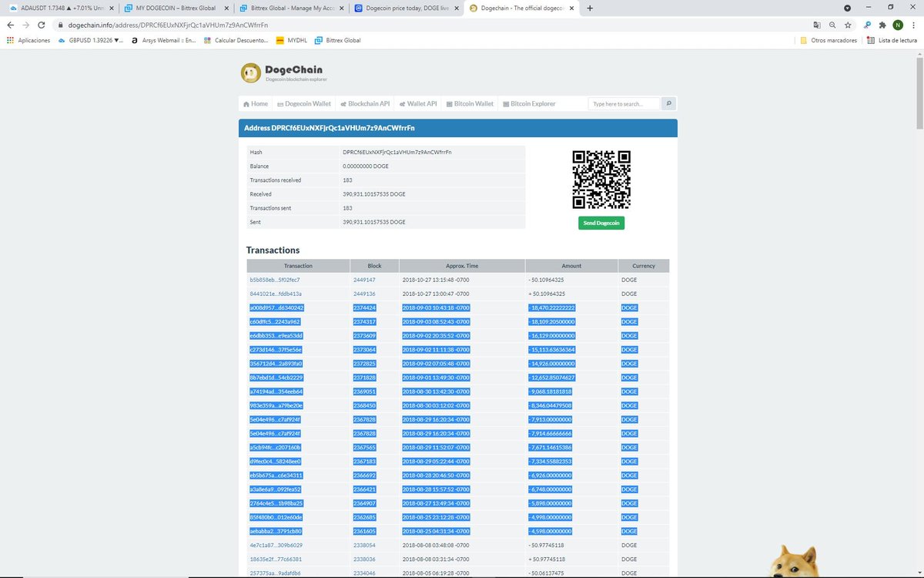Viewport: 924px width, 578px height.
Task: Click the address QR code image
Action: point(601,180)
